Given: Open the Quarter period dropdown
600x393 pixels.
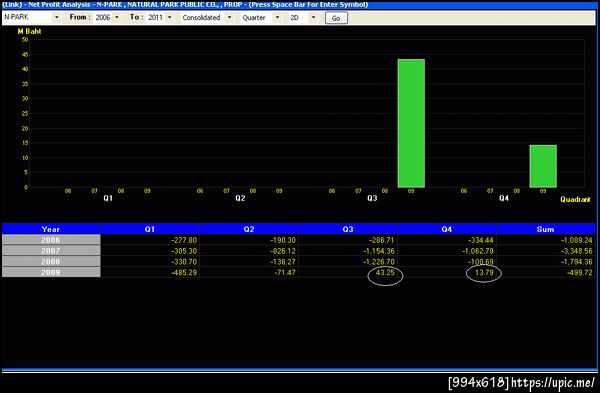Looking at the screenshot, I should point(277,18).
